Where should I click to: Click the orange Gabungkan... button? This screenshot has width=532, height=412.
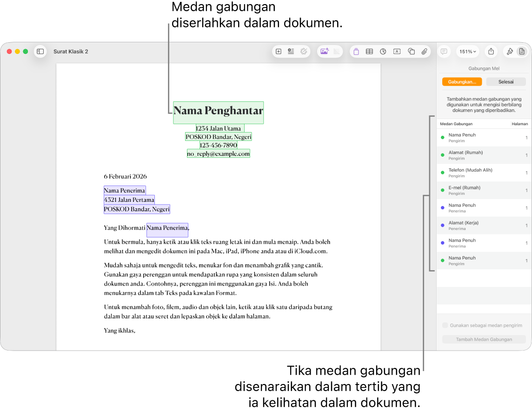click(x=462, y=82)
